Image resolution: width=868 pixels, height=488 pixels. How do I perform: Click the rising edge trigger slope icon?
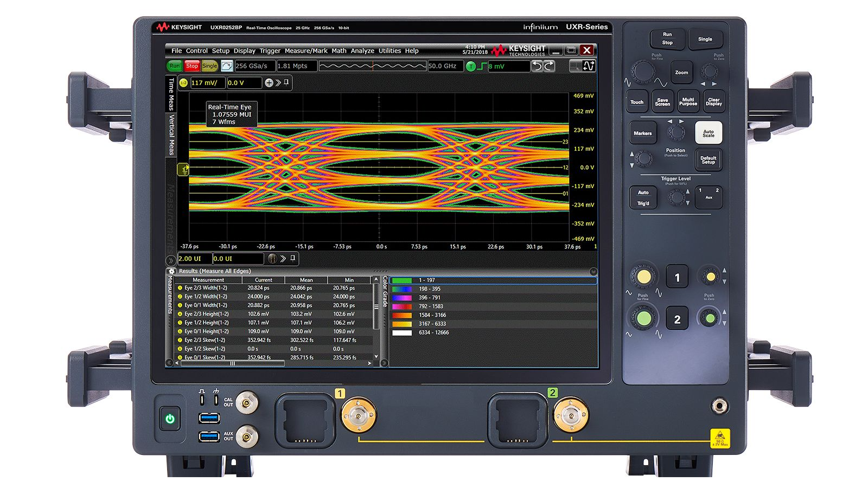(481, 66)
